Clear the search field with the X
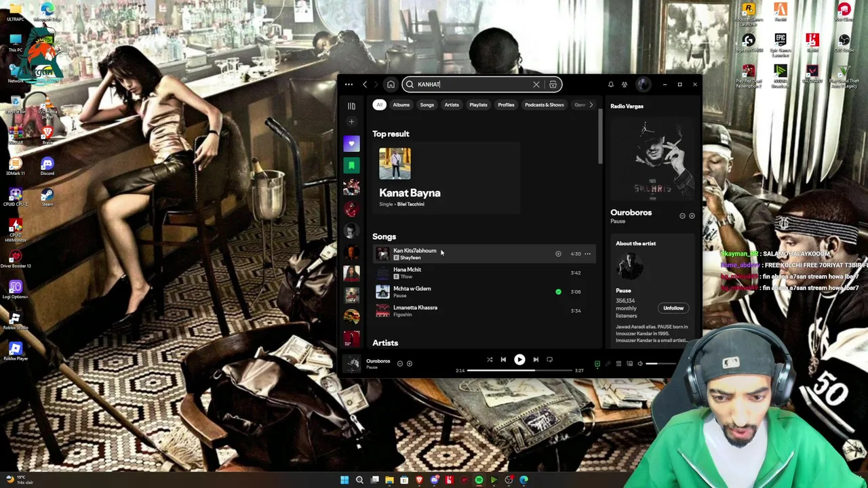The height and width of the screenshot is (488, 868). tap(536, 85)
